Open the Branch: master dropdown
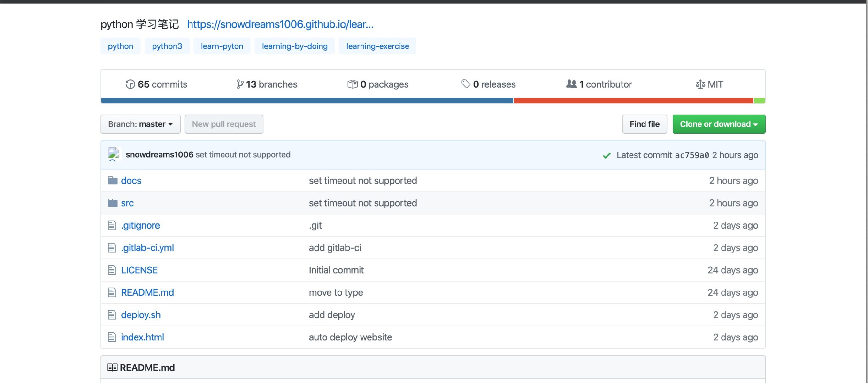 pos(140,124)
